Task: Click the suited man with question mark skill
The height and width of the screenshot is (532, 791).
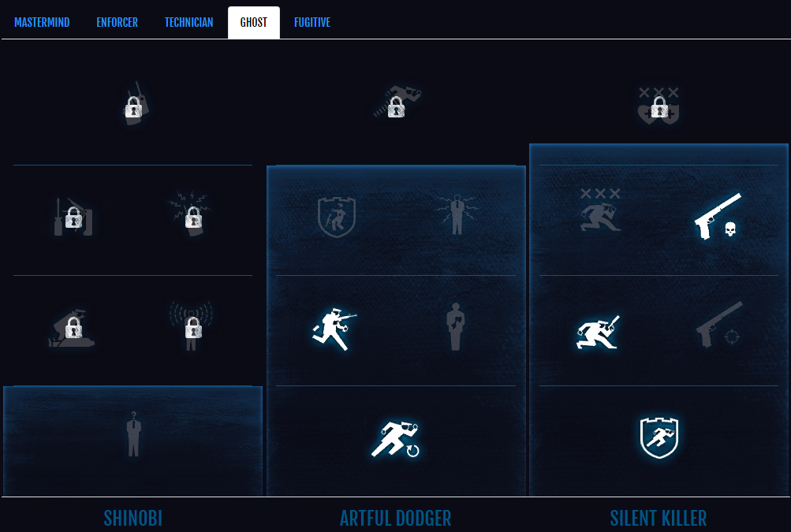Action: [x=133, y=434]
